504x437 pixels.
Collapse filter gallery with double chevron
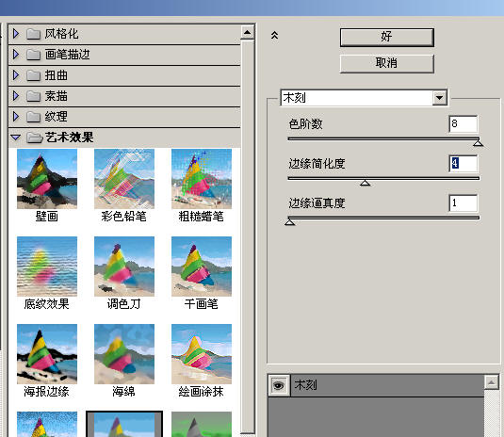pos(274,35)
